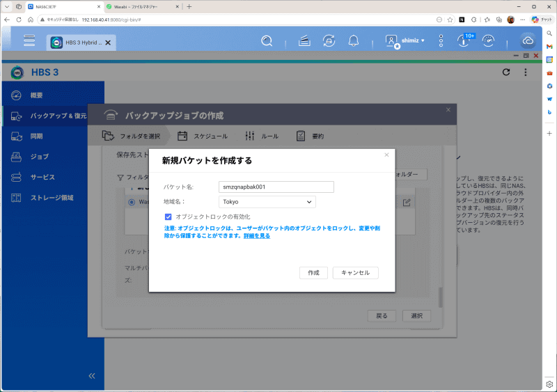This screenshot has height=392, width=557.
Task: Click the job dialog vertical scrollbar
Action: coord(441,297)
